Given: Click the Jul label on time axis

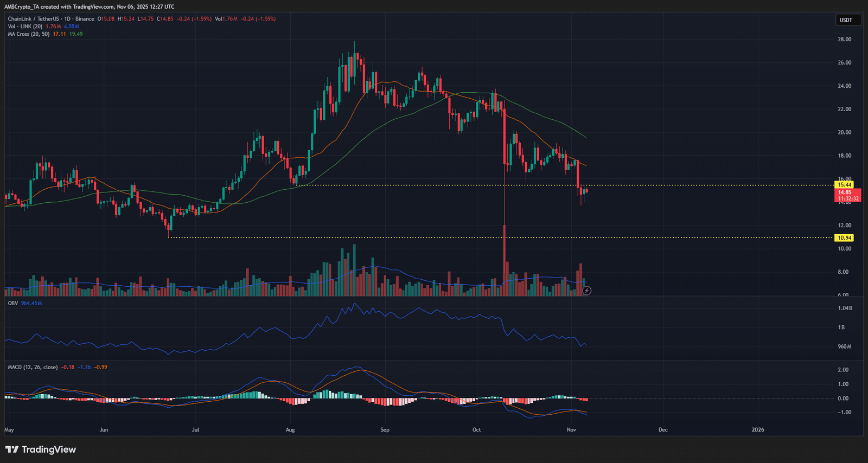Looking at the screenshot, I should click(196, 430).
